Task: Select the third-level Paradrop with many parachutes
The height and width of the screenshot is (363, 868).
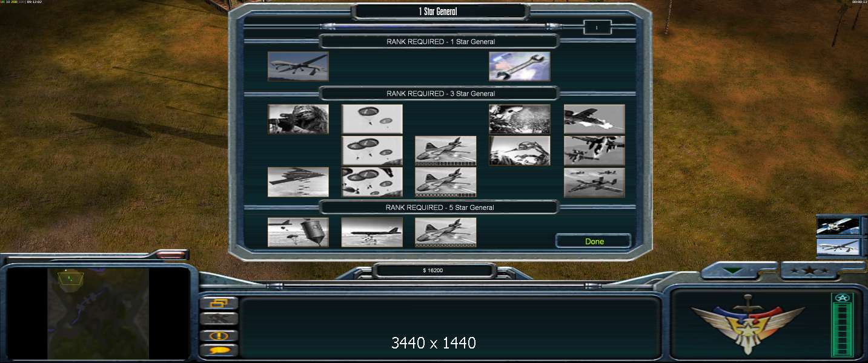Action: 372,182
